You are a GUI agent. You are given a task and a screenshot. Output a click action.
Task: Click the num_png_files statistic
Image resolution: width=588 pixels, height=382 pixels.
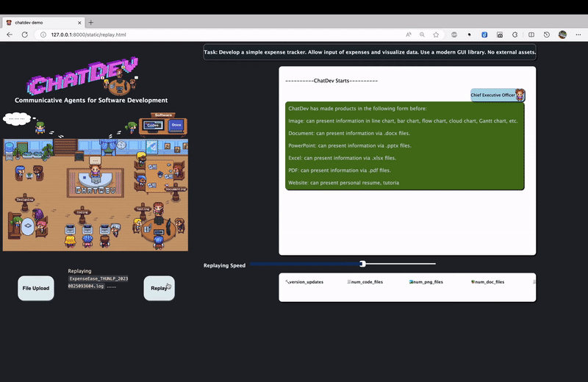(x=426, y=282)
